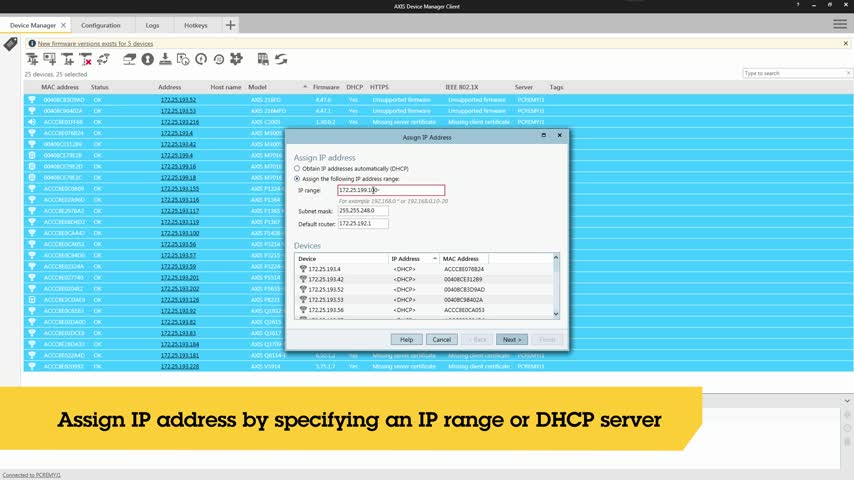
Task: Click the Tags column header
Action: tap(556, 87)
